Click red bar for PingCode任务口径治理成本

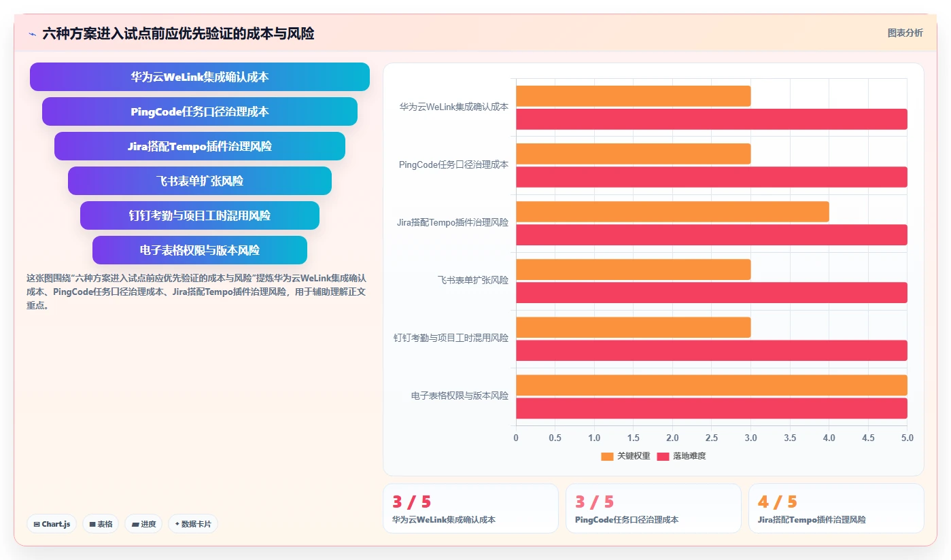[x=711, y=177]
